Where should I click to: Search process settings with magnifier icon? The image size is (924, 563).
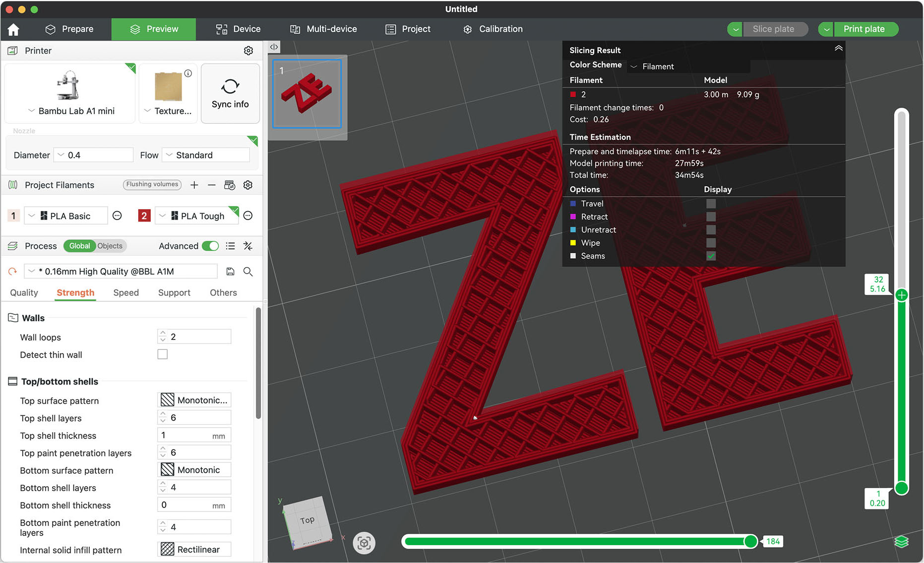(x=248, y=272)
